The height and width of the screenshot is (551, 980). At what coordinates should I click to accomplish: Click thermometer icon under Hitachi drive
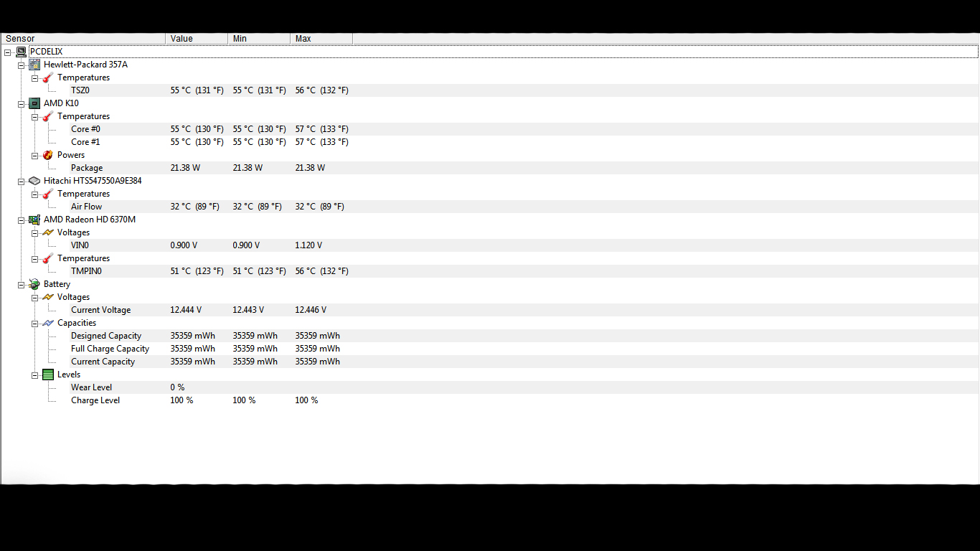(48, 194)
